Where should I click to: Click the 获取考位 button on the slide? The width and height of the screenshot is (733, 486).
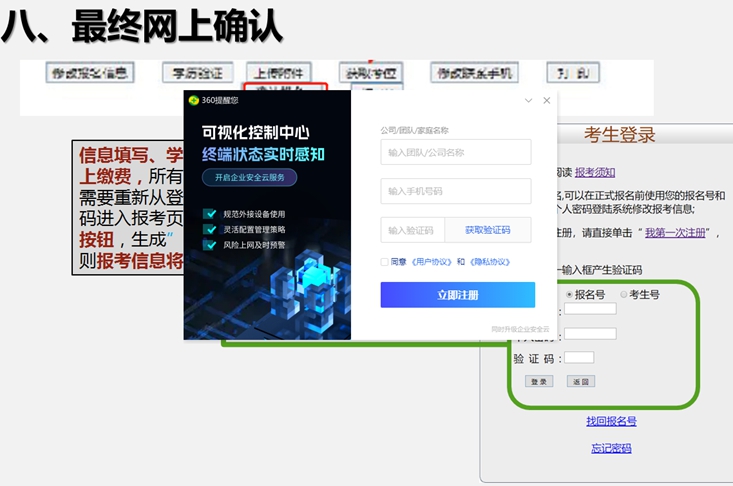(371, 73)
